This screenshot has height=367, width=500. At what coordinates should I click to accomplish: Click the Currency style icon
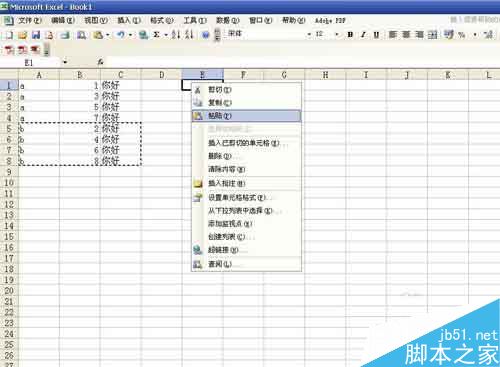(x=449, y=34)
